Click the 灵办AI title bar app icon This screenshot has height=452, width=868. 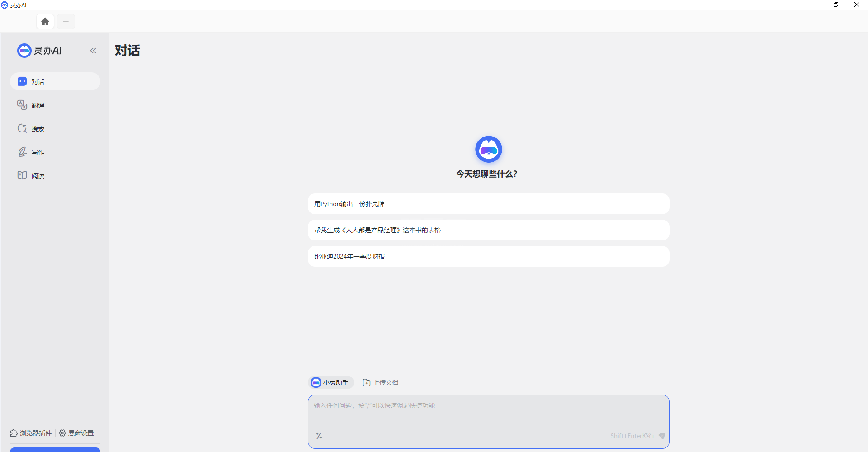pyautogui.click(x=5, y=5)
